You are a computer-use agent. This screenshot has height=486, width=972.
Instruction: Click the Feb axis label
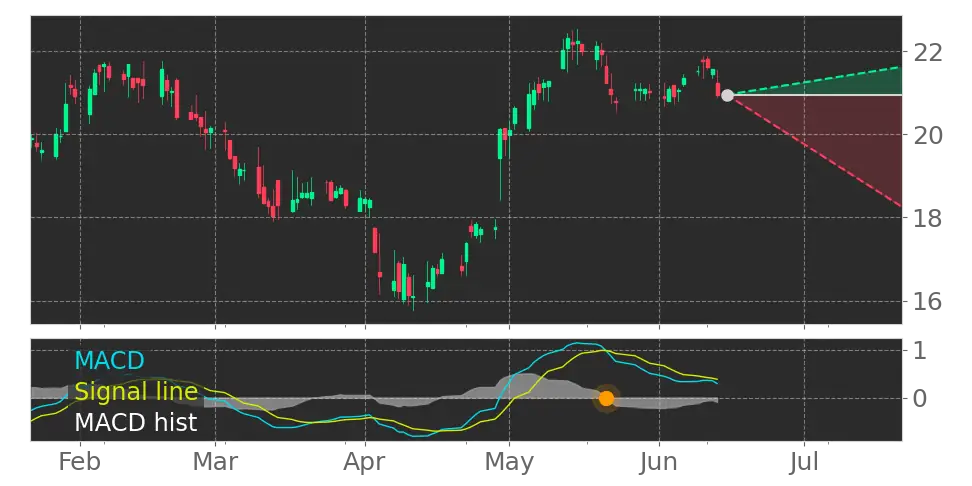point(80,462)
